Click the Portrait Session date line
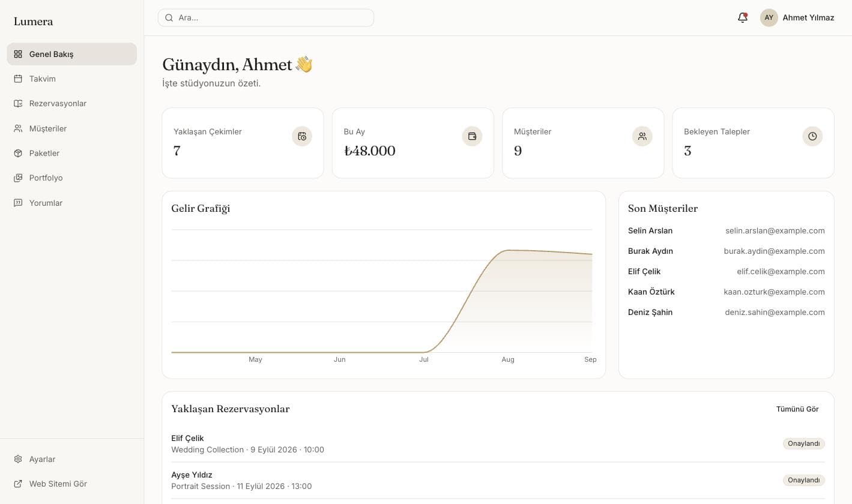852x504 pixels. click(241, 486)
